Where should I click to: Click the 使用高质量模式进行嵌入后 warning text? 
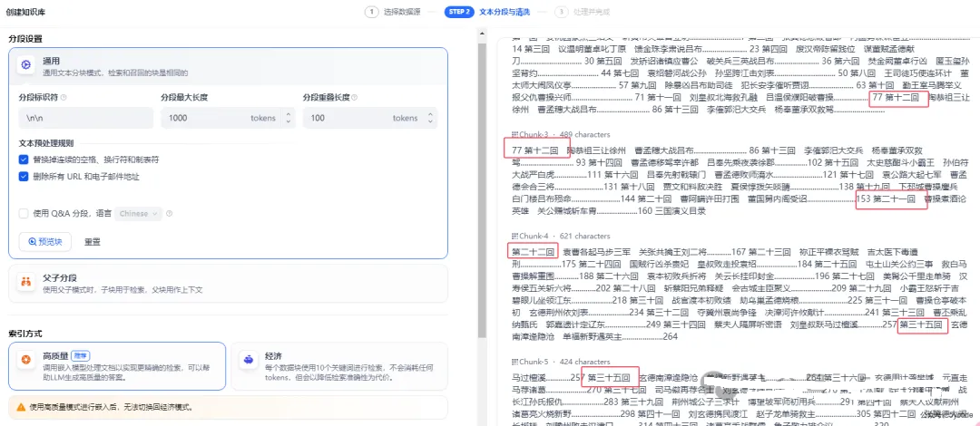[x=112, y=407]
